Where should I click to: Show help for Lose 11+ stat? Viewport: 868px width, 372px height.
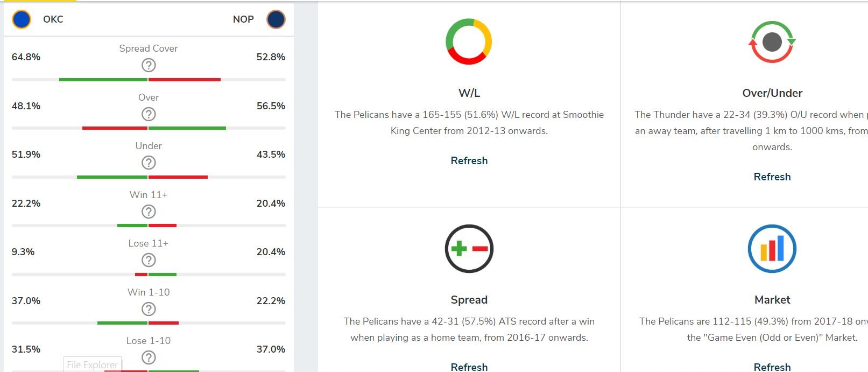[x=149, y=260]
